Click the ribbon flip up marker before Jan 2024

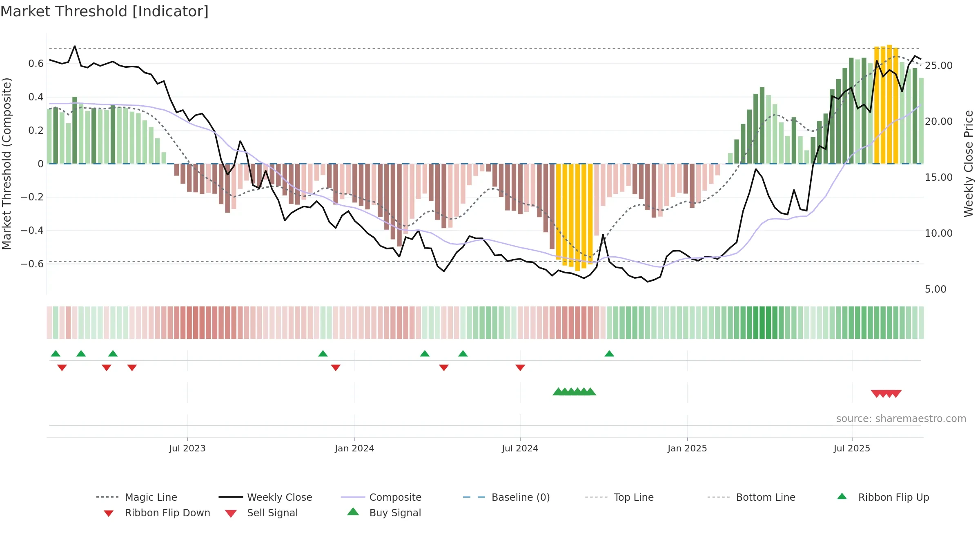tap(323, 353)
